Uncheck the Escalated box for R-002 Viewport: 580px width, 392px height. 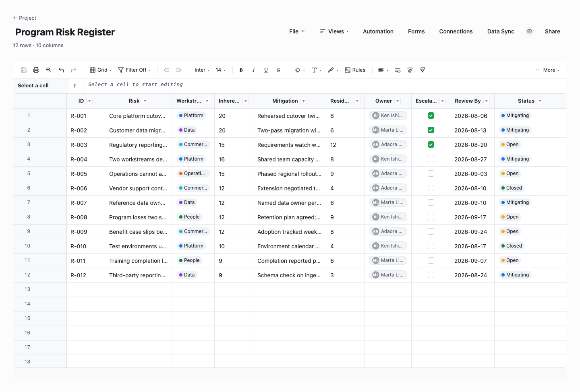(431, 130)
